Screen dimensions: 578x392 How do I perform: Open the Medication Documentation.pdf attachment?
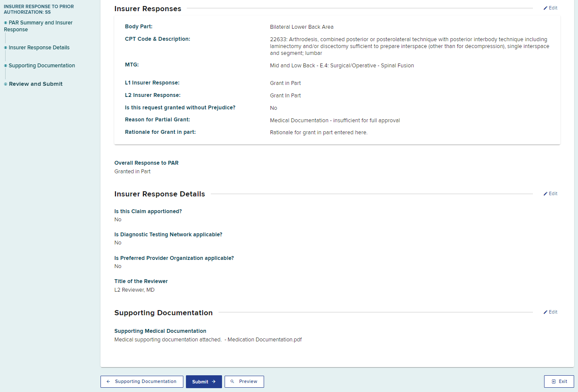(265, 340)
